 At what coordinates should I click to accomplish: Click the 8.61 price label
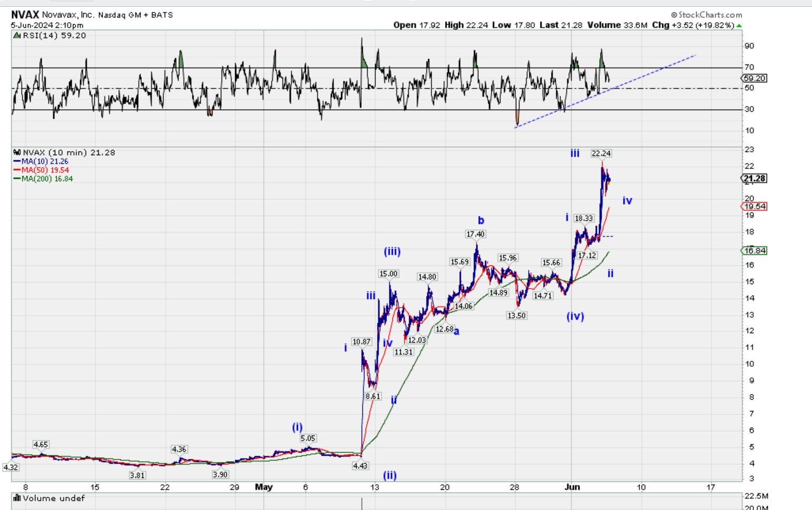[373, 396]
